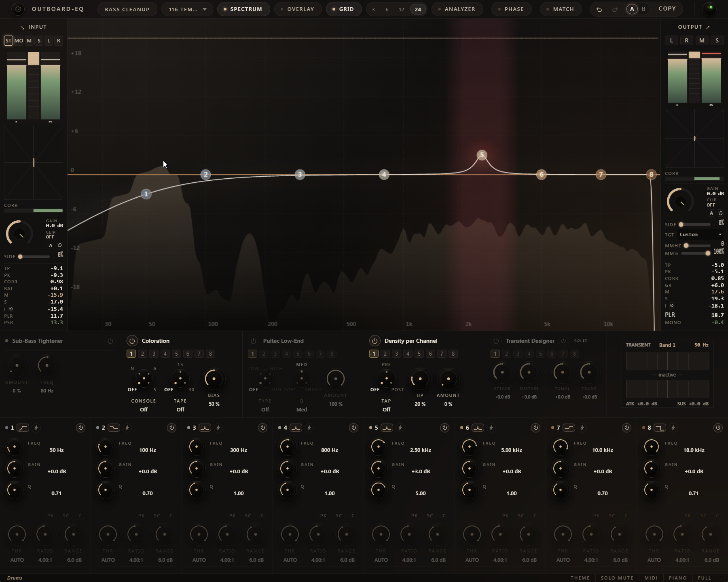The width and height of the screenshot is (728, 582).
Task: Click output gain reset icon
Action: (720, 213)
